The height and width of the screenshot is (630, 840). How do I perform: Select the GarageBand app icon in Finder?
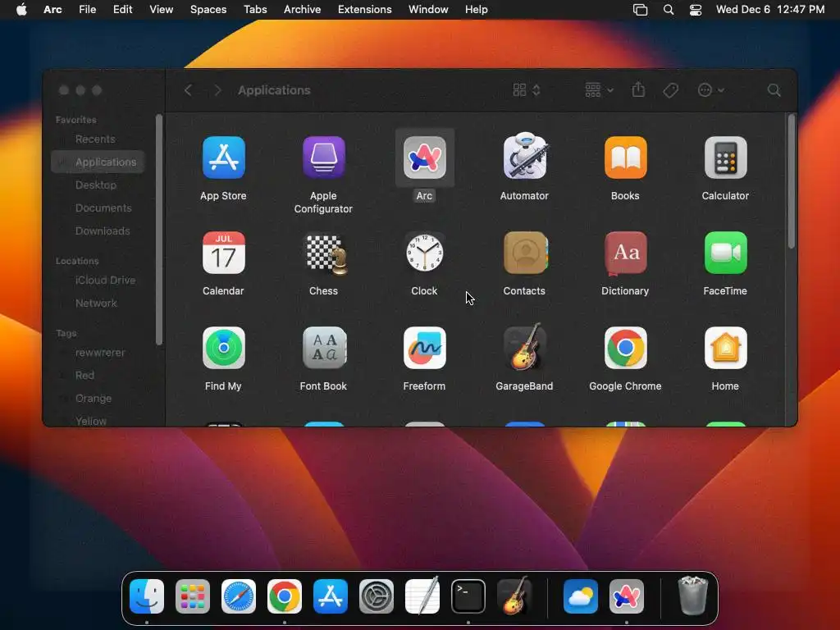point(524,347)
